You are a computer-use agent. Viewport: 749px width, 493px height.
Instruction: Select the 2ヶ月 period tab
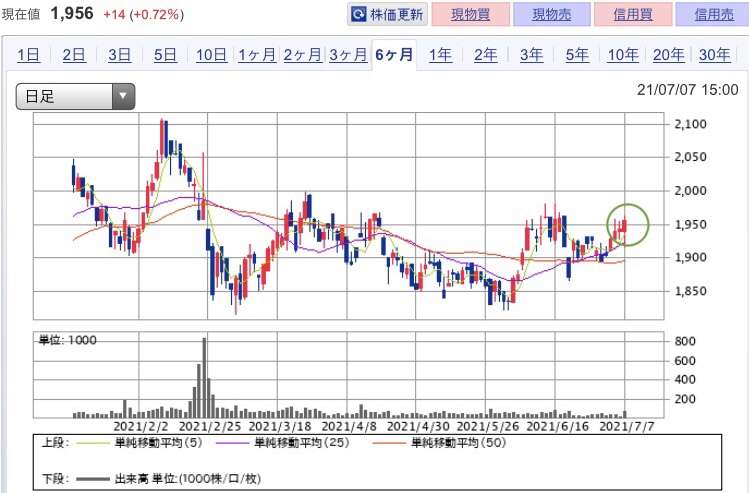(302, 55)
